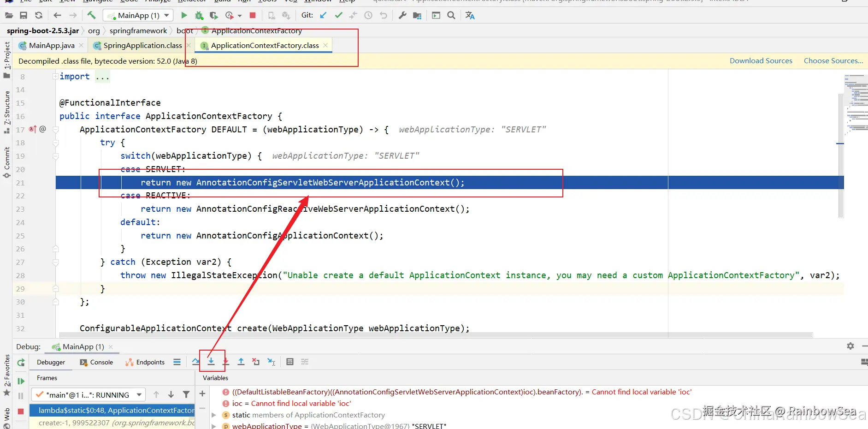Build the project with the hammer icon
Screen dimensions: 868x429
pyautogui.click(x=91, y=15)
